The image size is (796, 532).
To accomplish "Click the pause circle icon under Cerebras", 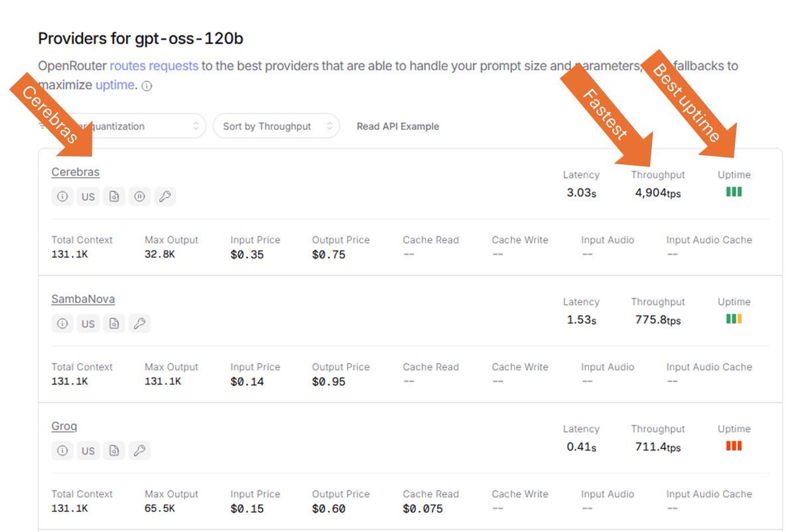I will click(139, 196).
